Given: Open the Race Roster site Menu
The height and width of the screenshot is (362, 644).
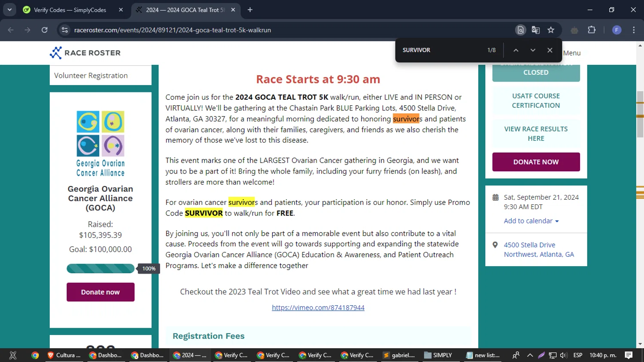Looking at the screenshot, I should click(571, 53).
